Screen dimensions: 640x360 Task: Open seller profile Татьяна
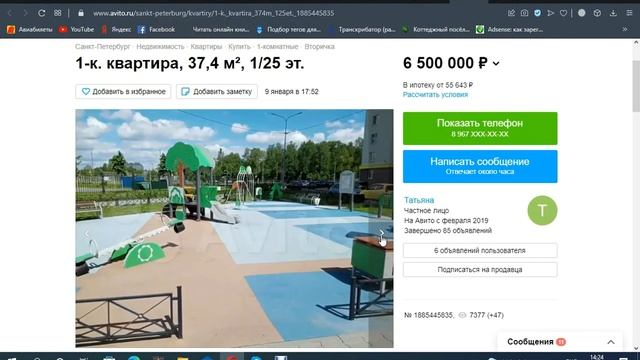click(419, 200)
